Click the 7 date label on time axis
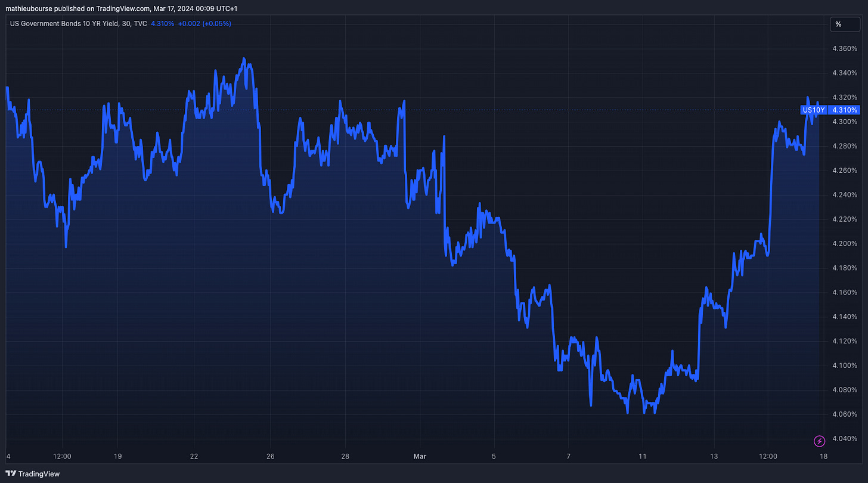 click(569, 456)
